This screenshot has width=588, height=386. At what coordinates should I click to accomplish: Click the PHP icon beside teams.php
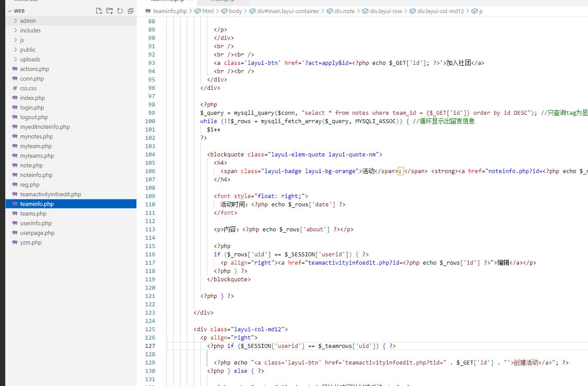click(15, 213)
